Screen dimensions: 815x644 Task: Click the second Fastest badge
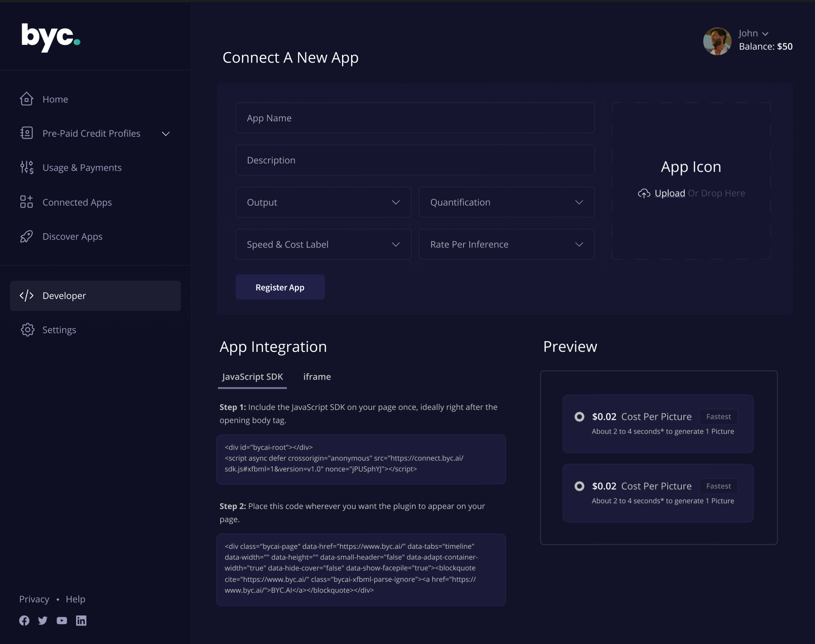[719, 486]
